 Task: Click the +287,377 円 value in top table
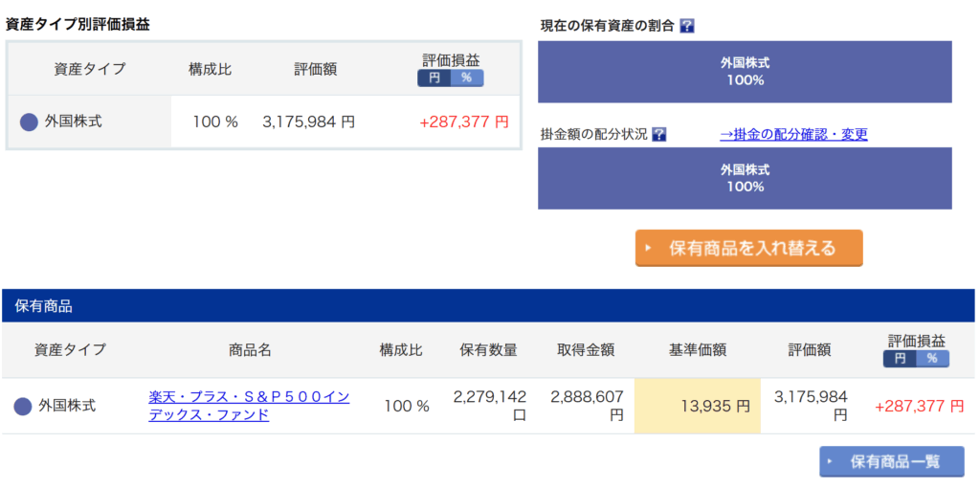coord(464,122)
